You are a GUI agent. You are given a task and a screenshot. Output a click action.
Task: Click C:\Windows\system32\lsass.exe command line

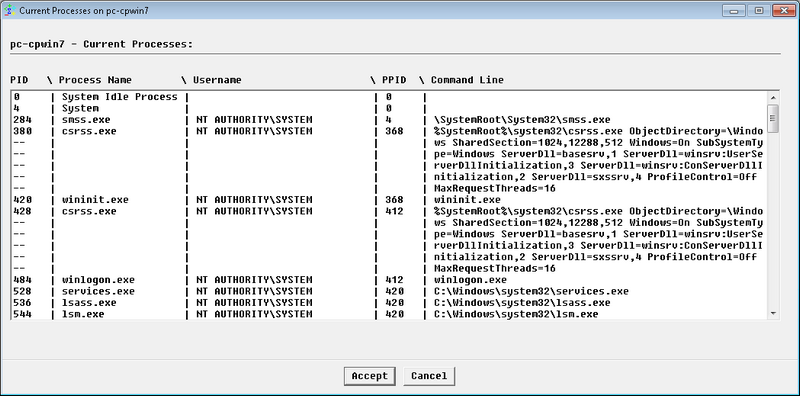click(522, 303)
